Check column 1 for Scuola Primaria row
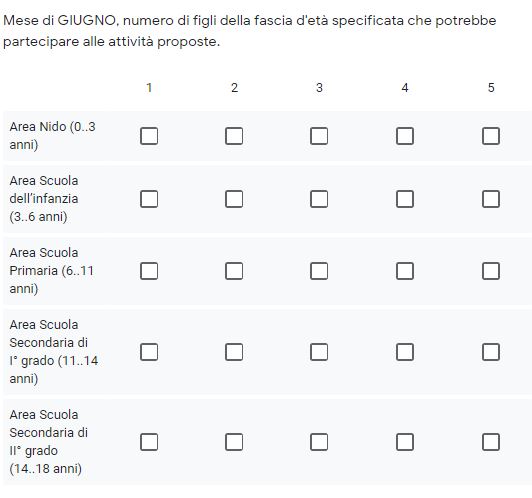The image size is (532, 498). (x=149, y=271)
